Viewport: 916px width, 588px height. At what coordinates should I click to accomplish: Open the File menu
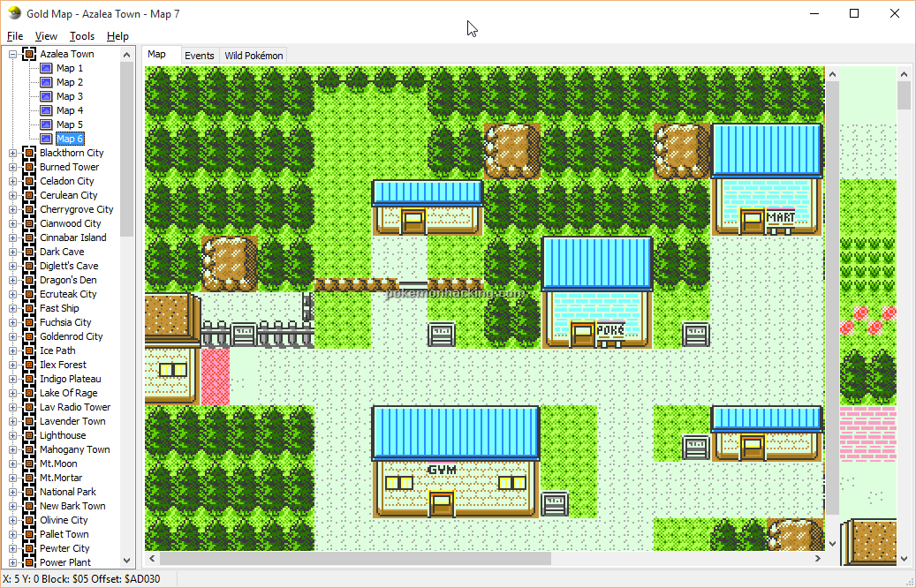coord(15,36)
